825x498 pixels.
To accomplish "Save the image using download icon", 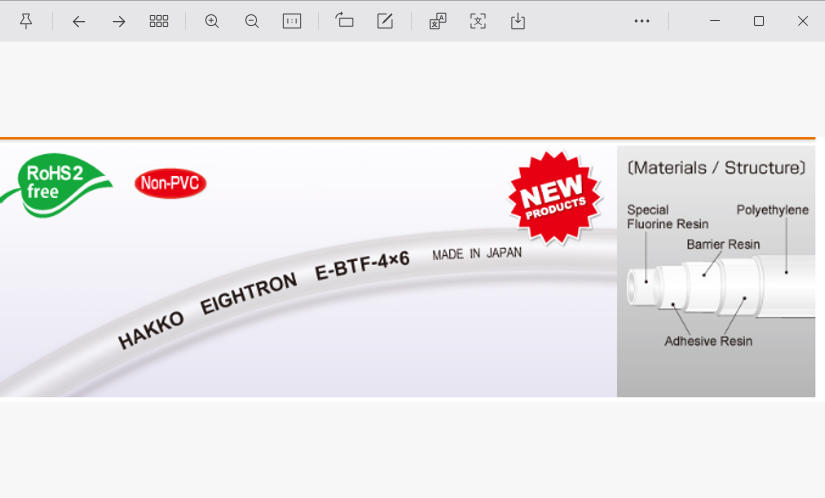I will point(518,21).
